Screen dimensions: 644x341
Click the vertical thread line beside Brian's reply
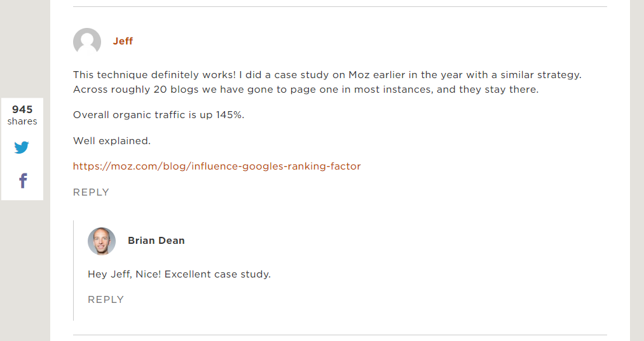74,271
